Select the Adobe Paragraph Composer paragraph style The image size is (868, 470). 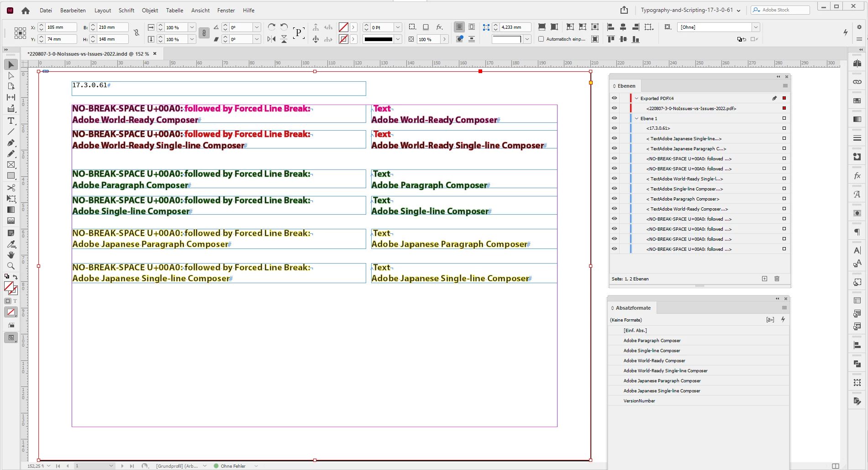pos(698,341)
